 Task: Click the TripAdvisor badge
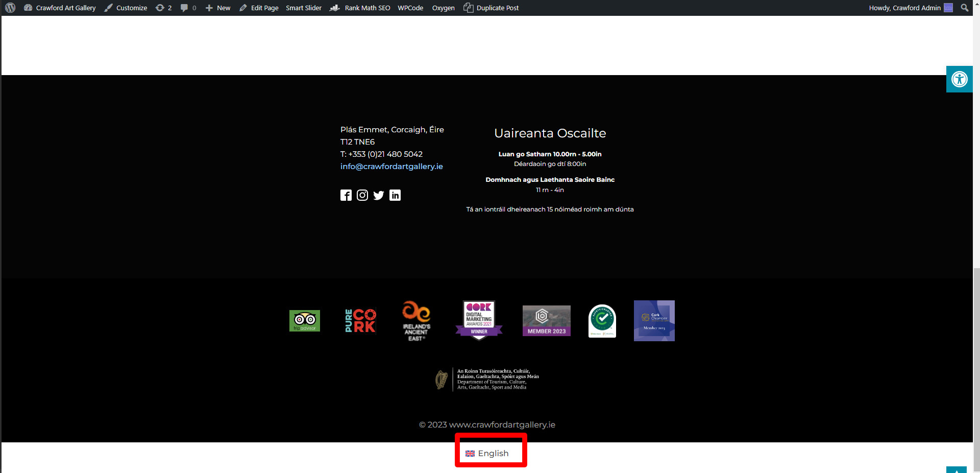[x=304, y=321]
